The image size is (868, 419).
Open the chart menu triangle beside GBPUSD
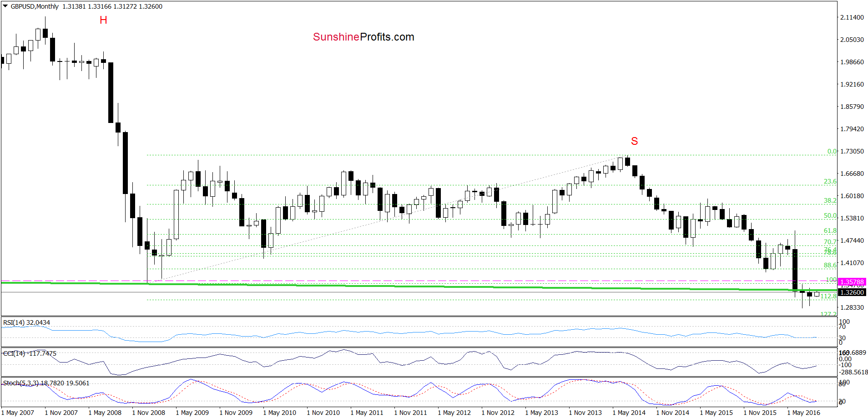pos(5,6)
